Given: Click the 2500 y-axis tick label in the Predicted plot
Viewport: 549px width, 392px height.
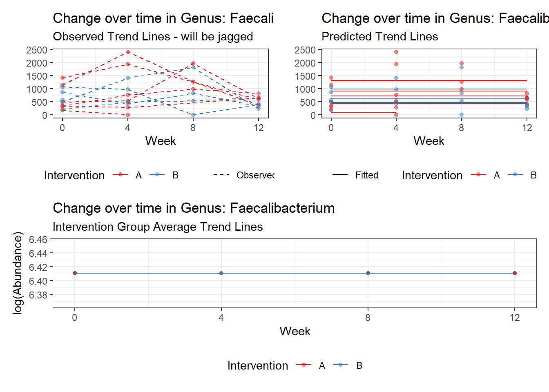Looking at the screenshot, I should (x=305, y=50).
